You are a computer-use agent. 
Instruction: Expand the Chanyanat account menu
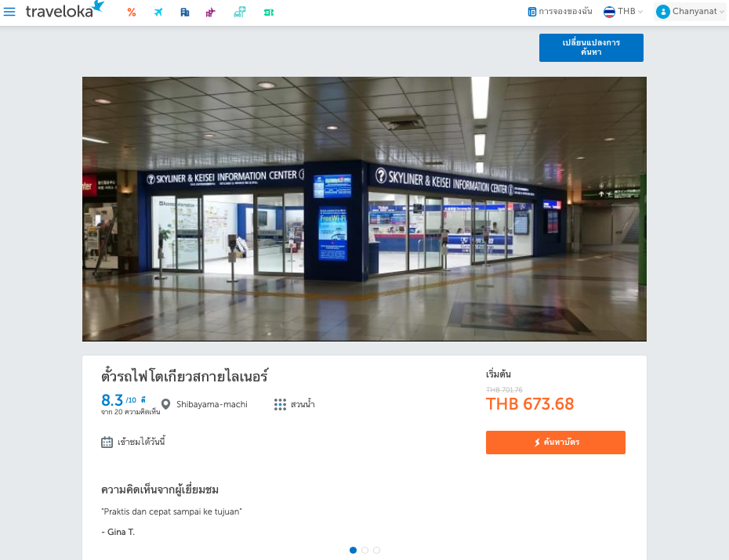690,12
